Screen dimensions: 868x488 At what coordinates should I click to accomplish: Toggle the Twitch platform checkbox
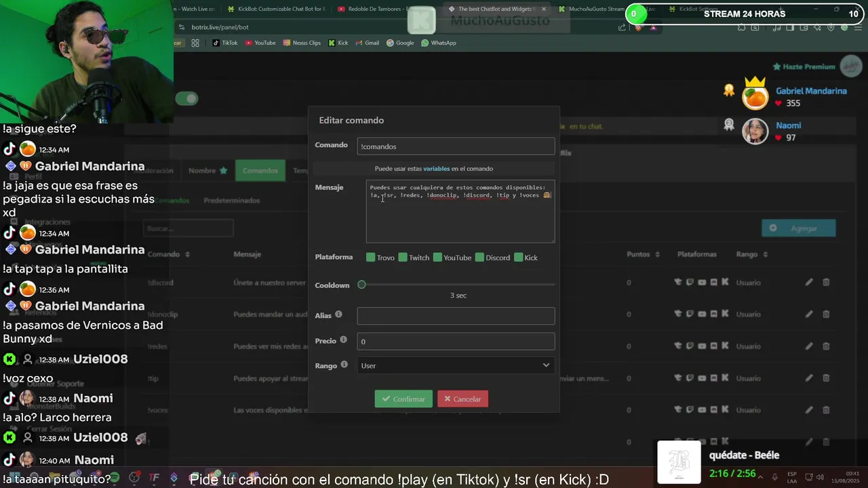(x=403, y=258)
